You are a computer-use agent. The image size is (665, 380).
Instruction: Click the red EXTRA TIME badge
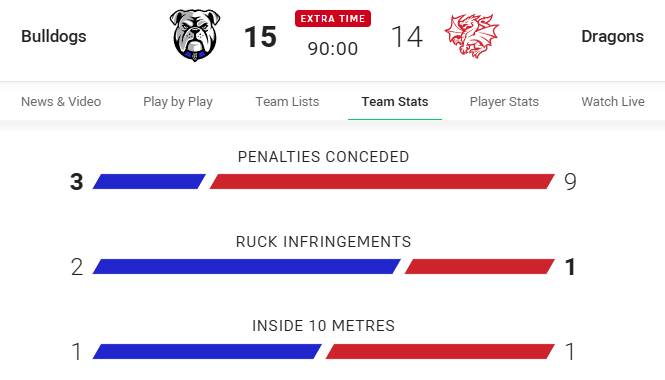pos(333,19)
